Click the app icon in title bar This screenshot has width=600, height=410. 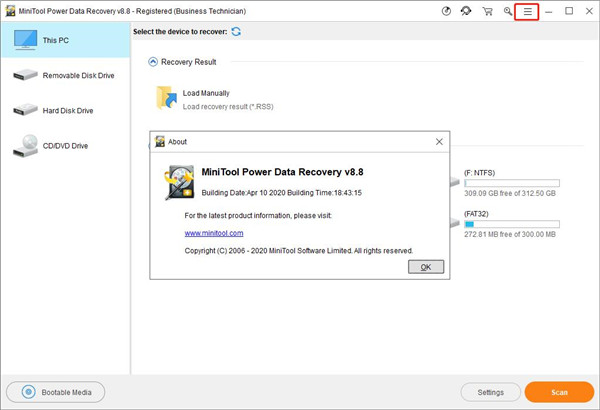(x=10, y=11)
